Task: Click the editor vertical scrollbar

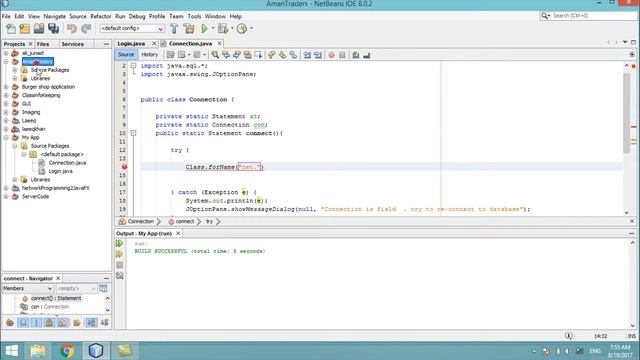Action: tap(627, 113)
